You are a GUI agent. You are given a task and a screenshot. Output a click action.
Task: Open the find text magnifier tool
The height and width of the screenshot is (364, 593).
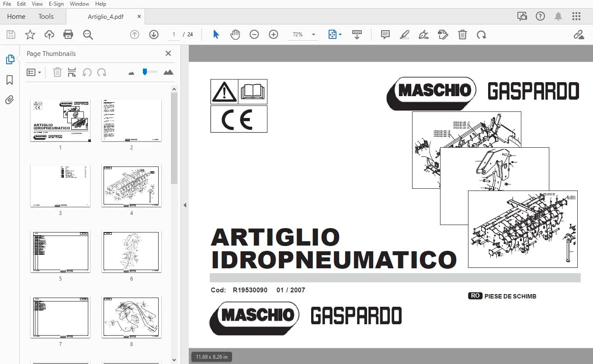click(88, 35)
